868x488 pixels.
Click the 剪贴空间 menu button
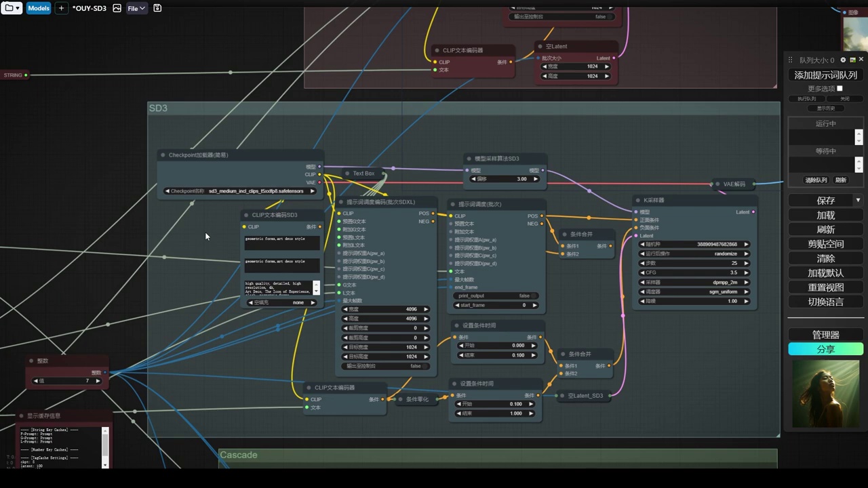pyautogui.click(x=825, y=244)
